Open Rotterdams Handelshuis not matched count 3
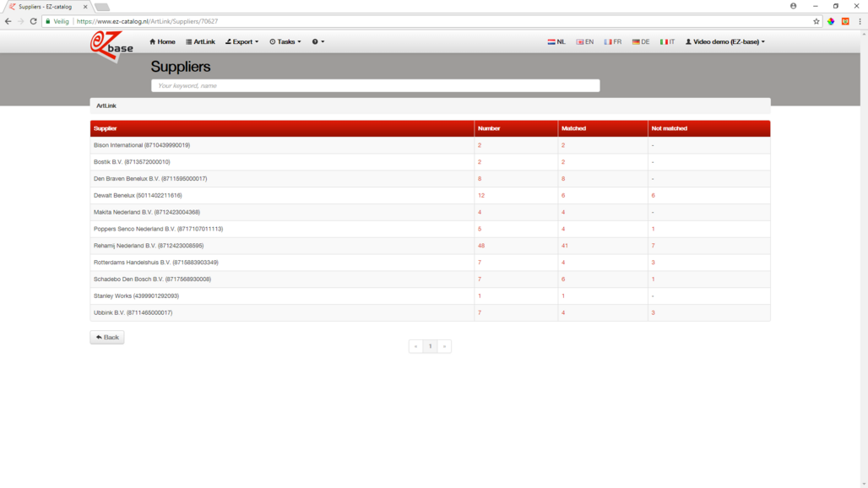Screen dimensions: 868x488 [x=654, y=263]
